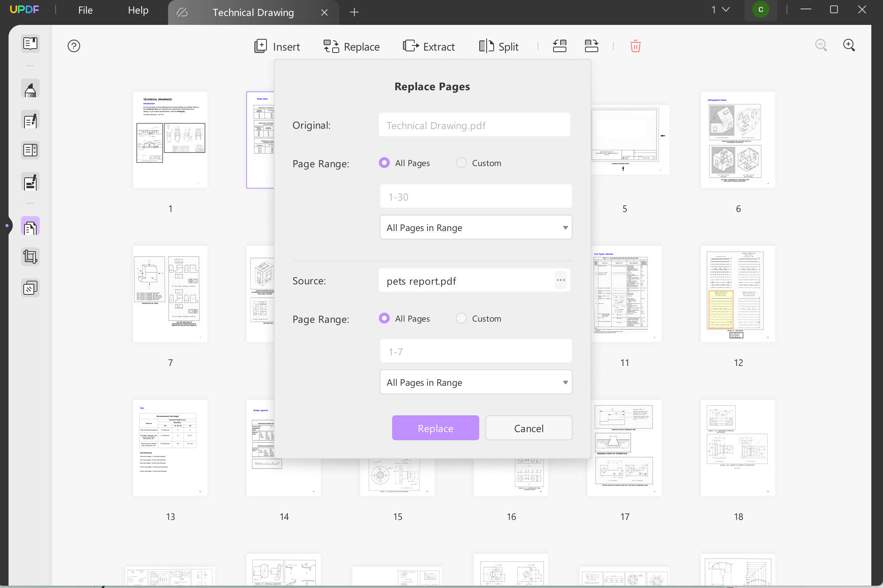
Task: Cancel the Replace Pages dialog
Action: pos(528,428)
